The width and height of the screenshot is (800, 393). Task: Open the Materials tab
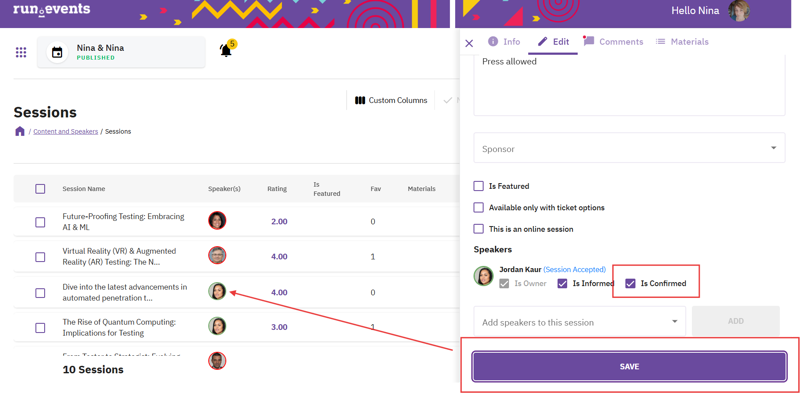pyautogui.click(x=682, y=42)
